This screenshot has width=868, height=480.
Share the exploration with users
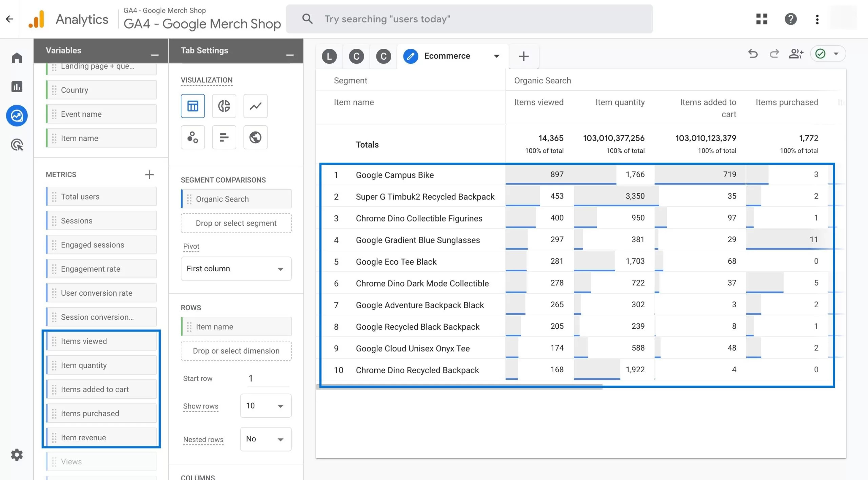coord(796,54)
